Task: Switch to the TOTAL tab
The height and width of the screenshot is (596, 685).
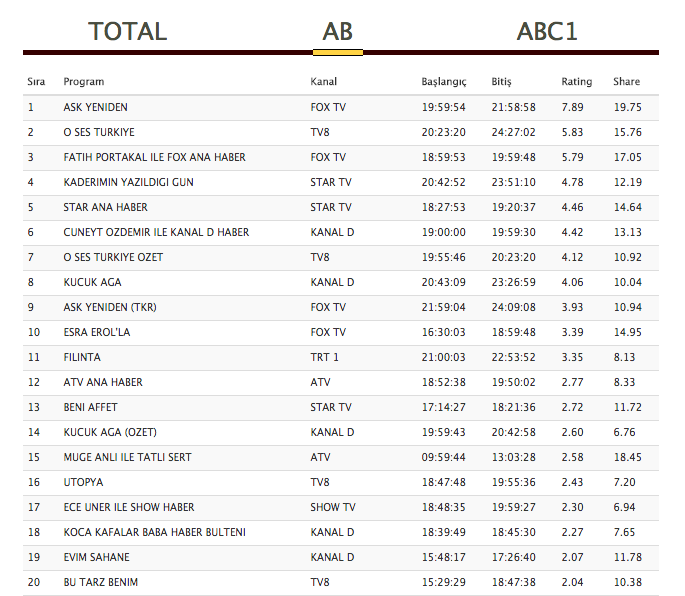Action: 128,31
